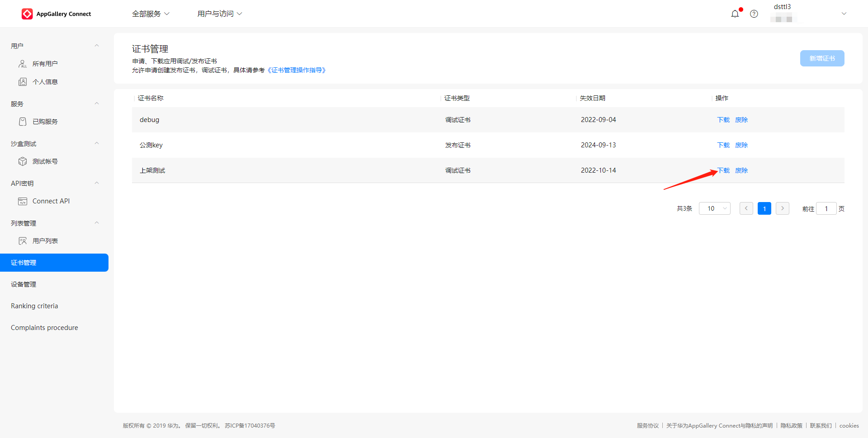Download the debug certificate
Screen dimensions: 868x438
[723, 120]
